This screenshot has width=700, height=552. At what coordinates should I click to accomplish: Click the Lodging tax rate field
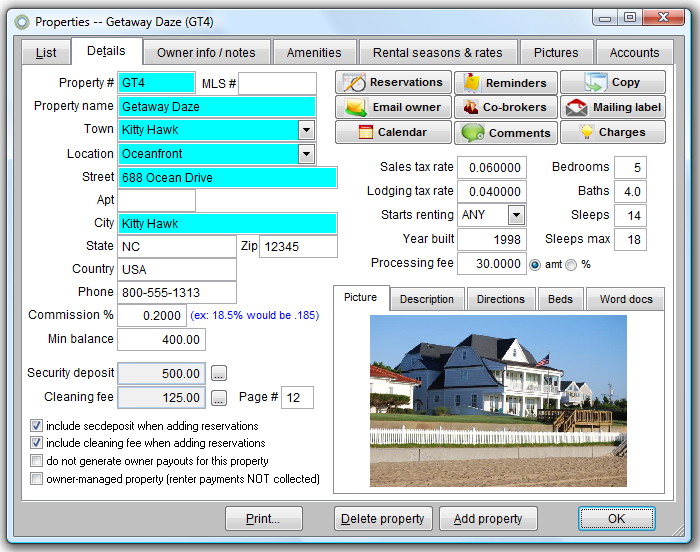(x=492, y=192)
